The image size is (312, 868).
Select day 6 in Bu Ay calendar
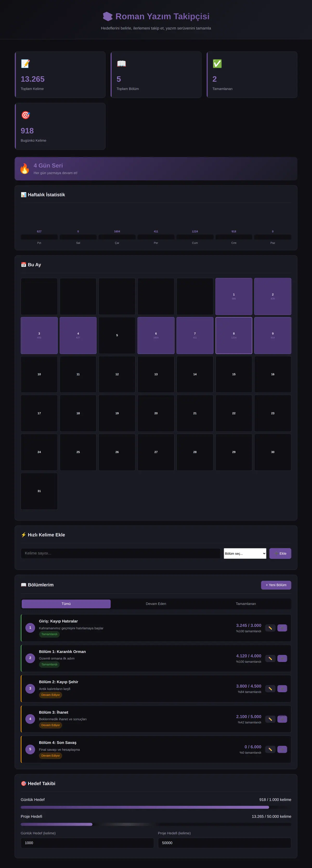[x=156, y=335]
